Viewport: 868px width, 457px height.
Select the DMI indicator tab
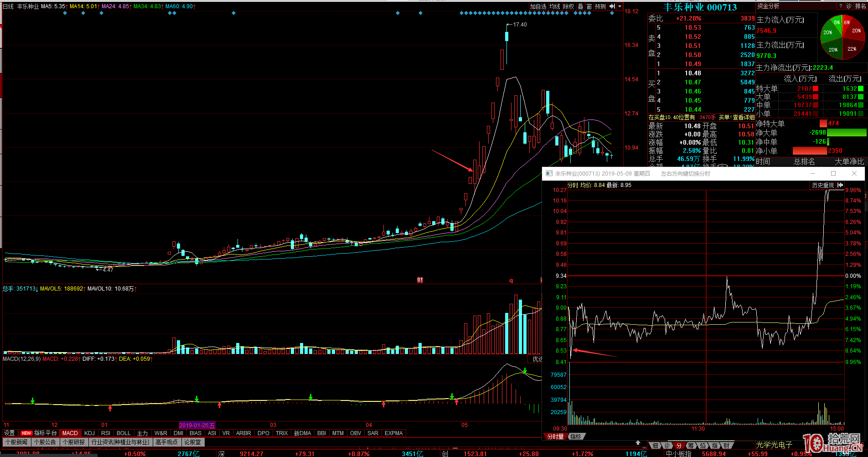[179, 433]
